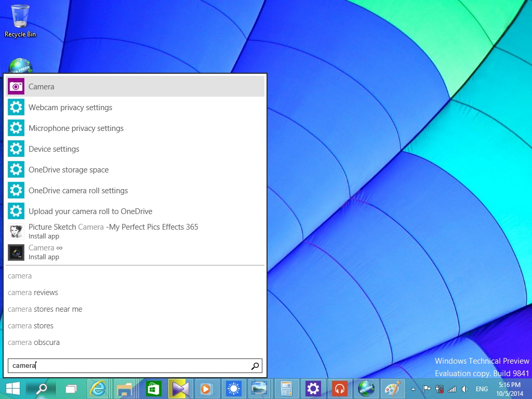
Task: Click 'Install app' under Picture Sketch Camera
Action: point(44,236)
